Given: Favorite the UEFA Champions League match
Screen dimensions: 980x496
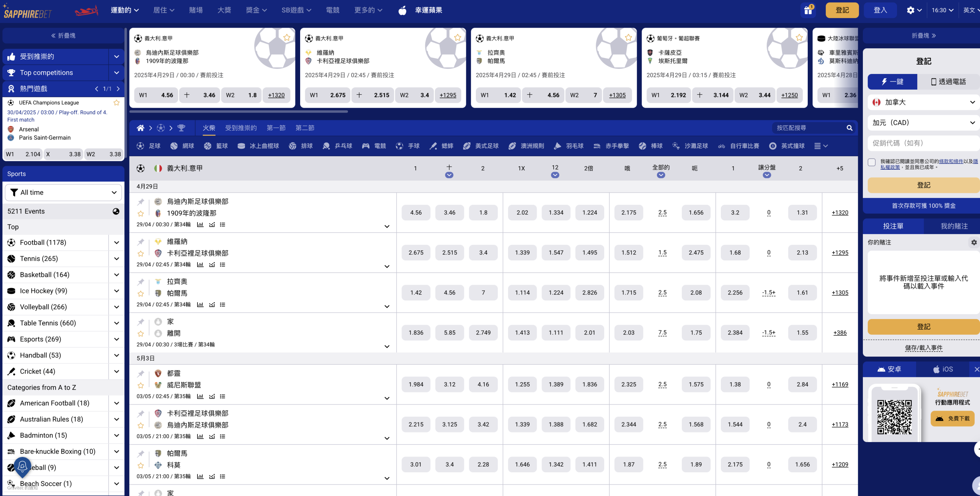Looking at the screenshot, I should [x=116, y=103].
